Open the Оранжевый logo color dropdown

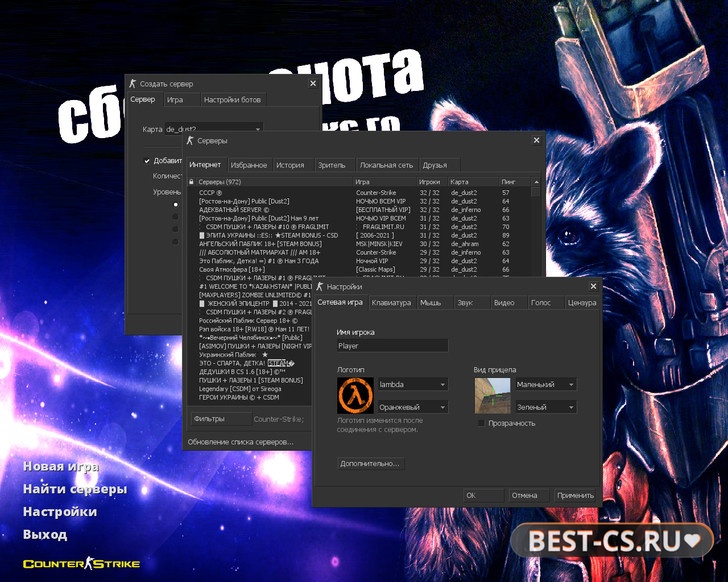pos(413,407)
